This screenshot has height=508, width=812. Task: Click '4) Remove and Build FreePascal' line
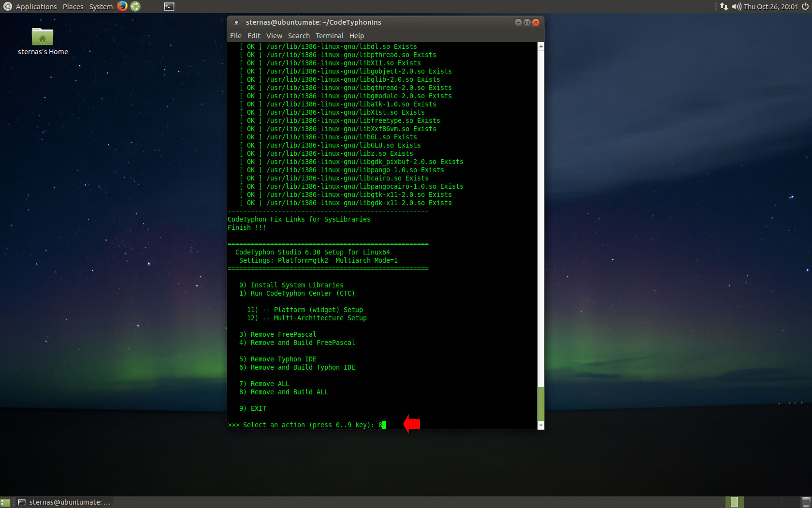tap(297, 343)
